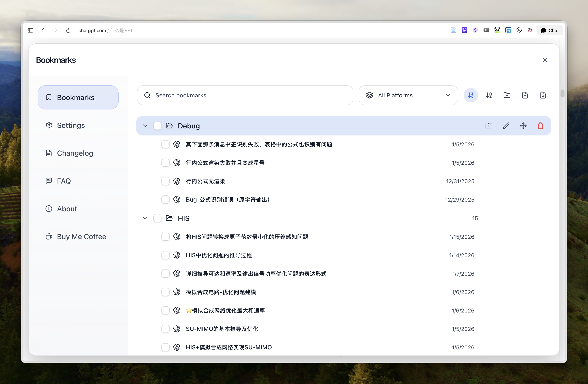Image resolution: width=588 pixels, height=384 pixels.
Task: Select checkbox for 详细推导可达和速率 bookmark
Action: pyautogui.click(x=165, y=274)
